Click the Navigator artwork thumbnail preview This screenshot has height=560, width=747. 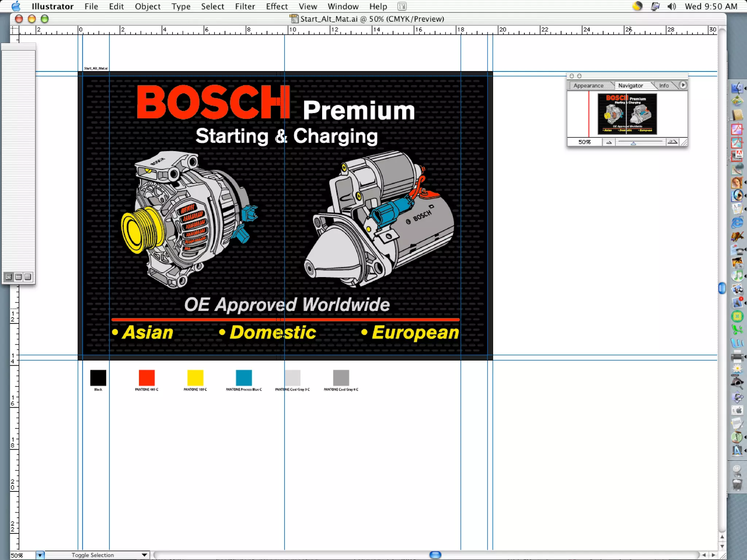click(627, 114)
